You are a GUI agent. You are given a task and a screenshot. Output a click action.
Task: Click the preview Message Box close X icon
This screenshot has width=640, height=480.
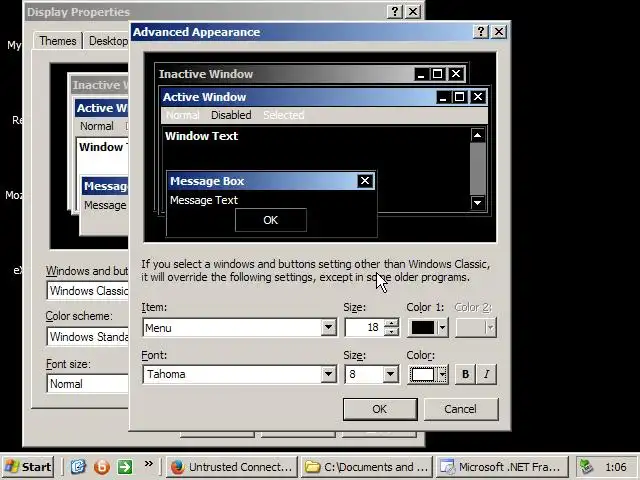365,181
